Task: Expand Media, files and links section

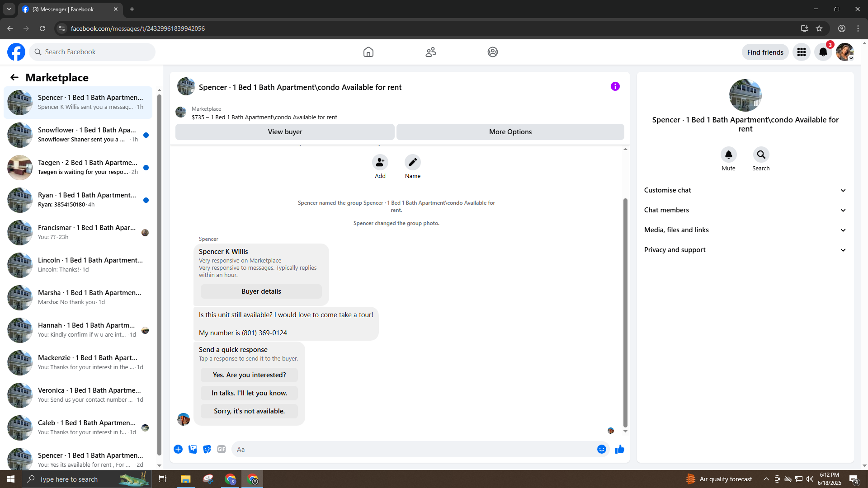Action: (745, 230)
